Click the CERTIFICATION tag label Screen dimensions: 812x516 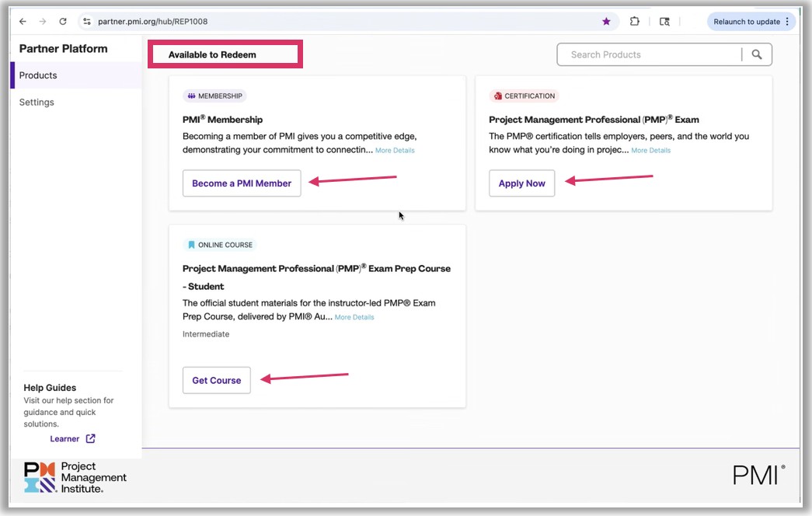pyautogui.click(x=530, y=96)
